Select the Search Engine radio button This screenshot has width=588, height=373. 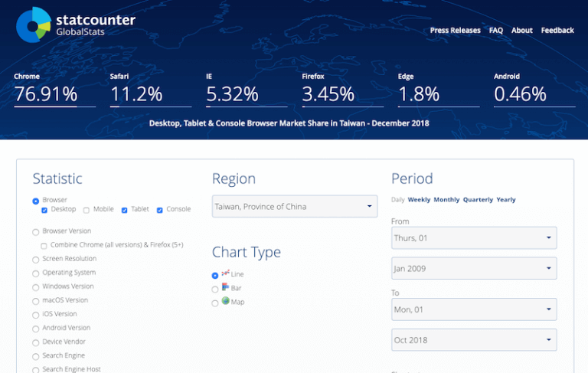36,357
